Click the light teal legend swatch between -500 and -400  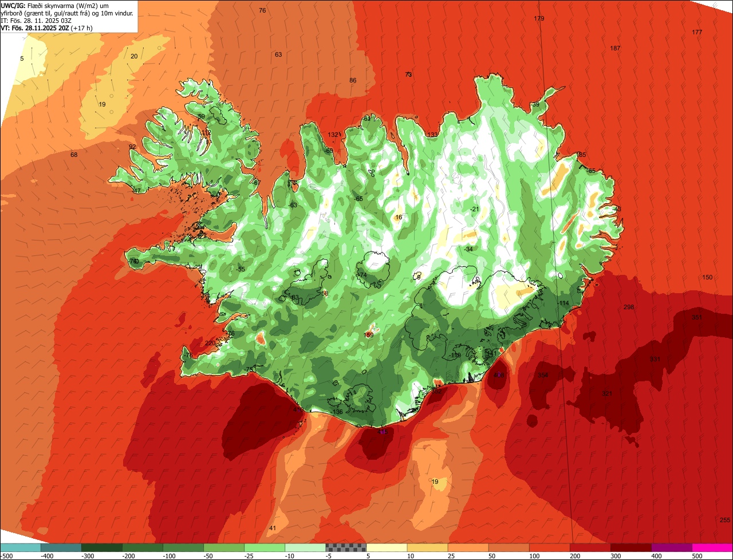[x=20, y=547]
